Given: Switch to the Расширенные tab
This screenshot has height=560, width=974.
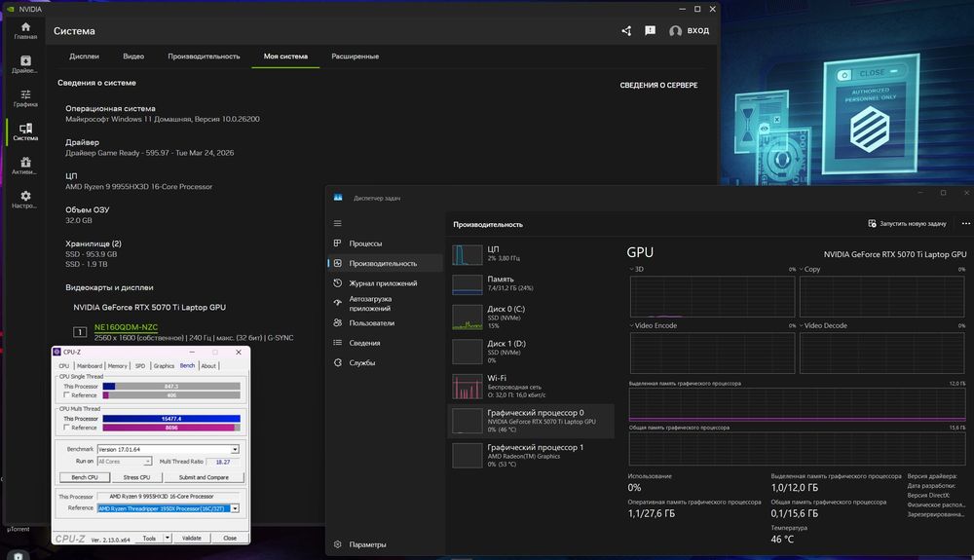Looking at the screenshot, I should (x=356, y=56).
